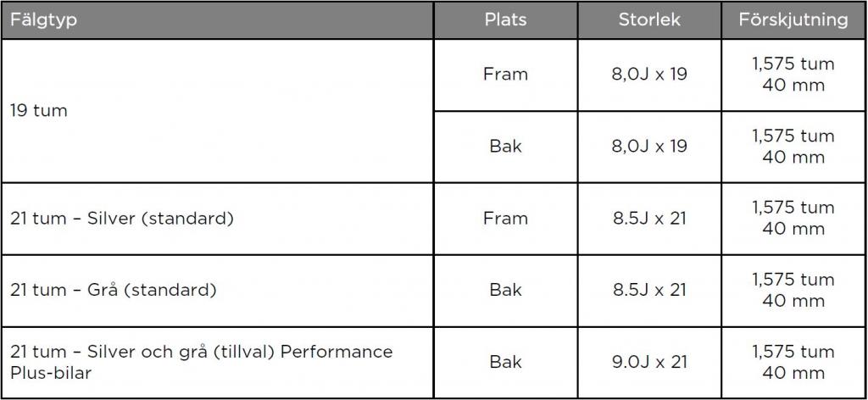Click the Performance Plus-bilar wheel type cell
868x400 pixels.
point(218,363)
